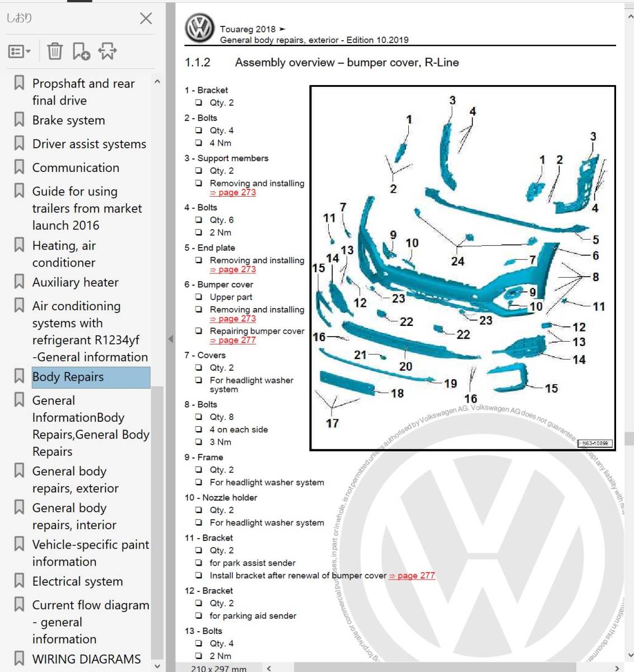
Task: Open Air conditioning systems with refrigerant R1234yf bookmark
Action: click(x=90, y=332)
